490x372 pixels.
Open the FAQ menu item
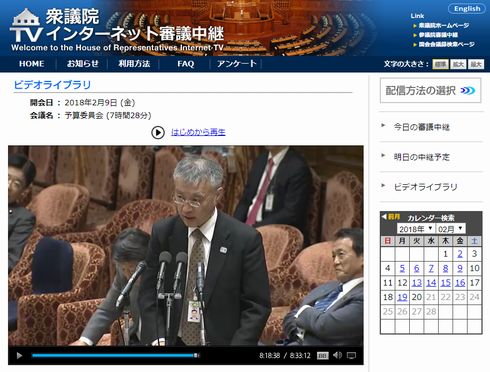[x=186, y=64]
